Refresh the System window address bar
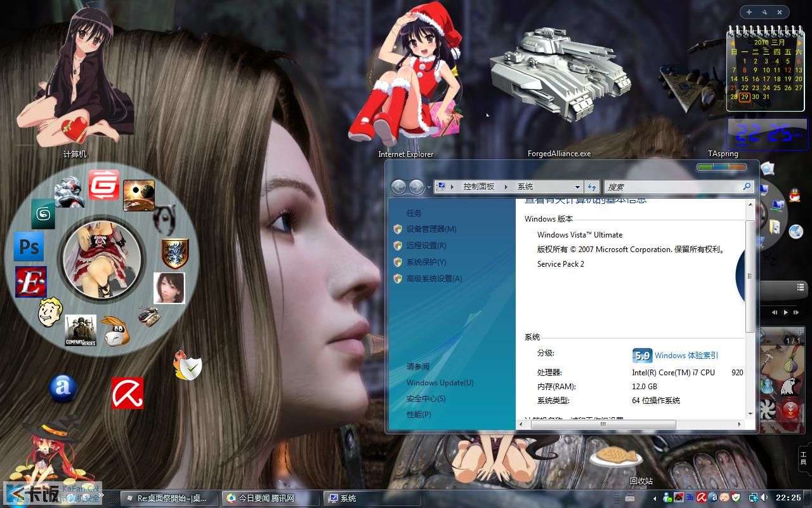 coord(592,187)
